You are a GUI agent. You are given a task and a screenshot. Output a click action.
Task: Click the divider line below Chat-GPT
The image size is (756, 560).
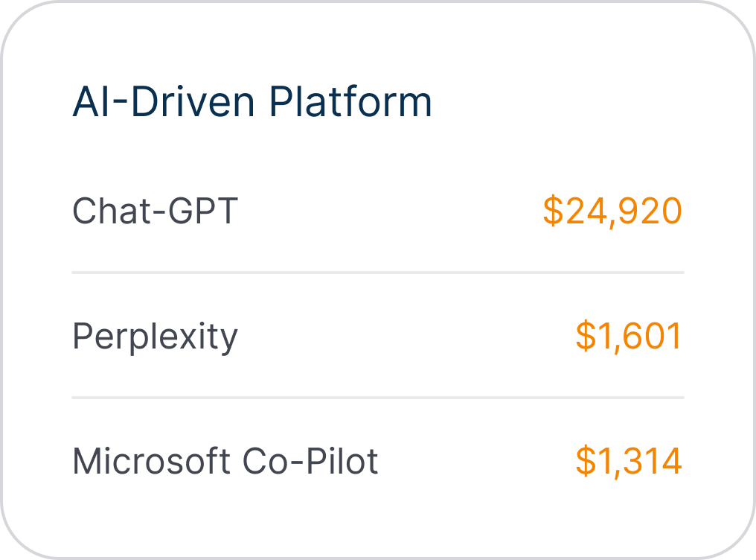click(x=377, y=273)
